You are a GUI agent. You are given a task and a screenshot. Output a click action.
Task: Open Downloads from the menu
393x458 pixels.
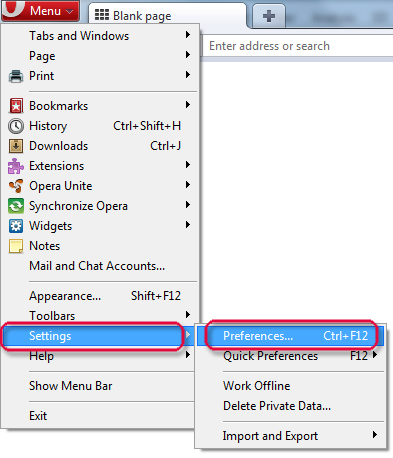click(x=100, y=146)
